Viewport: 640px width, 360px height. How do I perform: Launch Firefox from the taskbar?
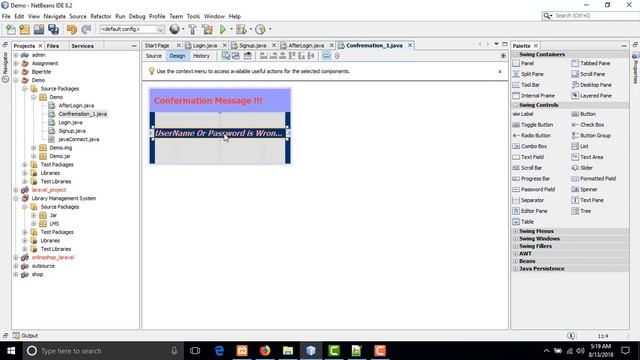coord(265,351)
